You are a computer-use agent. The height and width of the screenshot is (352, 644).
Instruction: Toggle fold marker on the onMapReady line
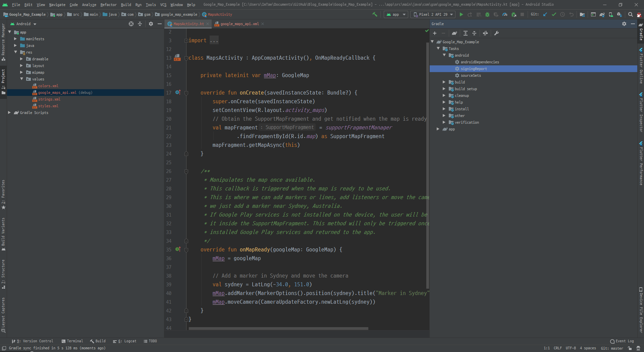click(186, 250)
